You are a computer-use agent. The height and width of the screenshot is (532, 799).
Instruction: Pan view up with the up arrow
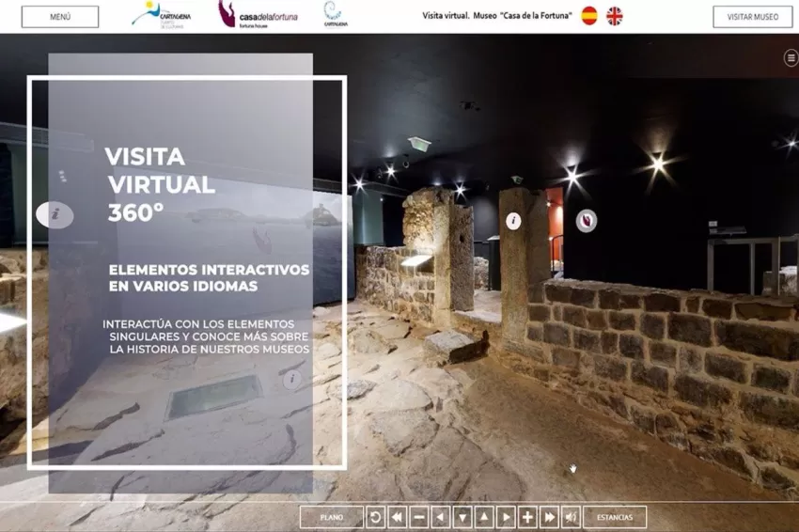pyautogui.click(x=484, y=517)
